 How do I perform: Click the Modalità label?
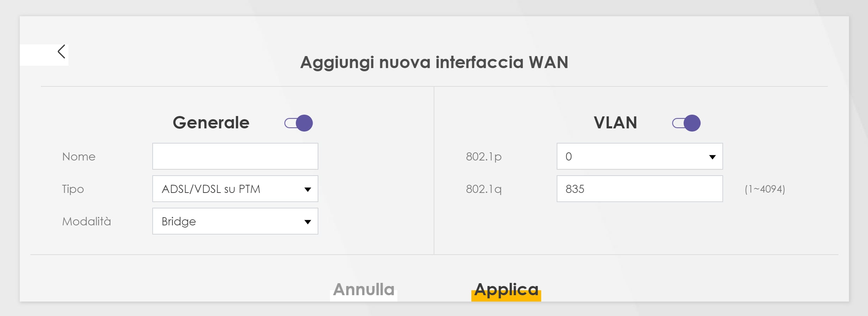[86, 221]
